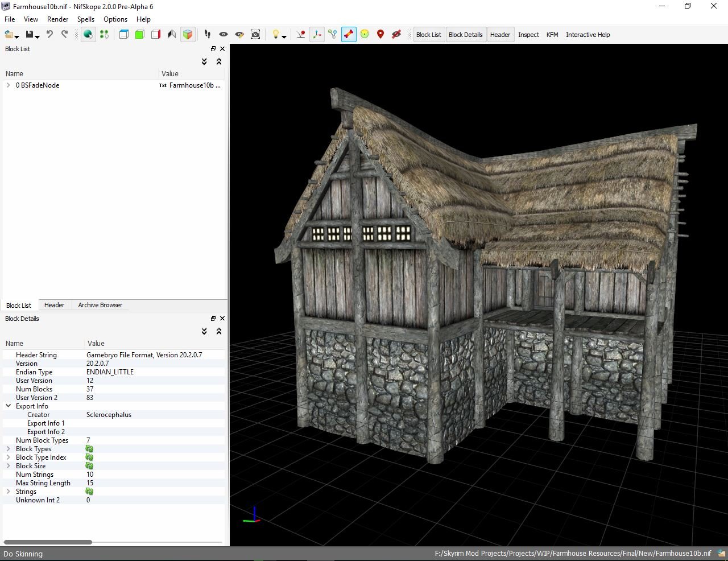
Task: Click the show nodes icon
Action: tap(333, 35)
